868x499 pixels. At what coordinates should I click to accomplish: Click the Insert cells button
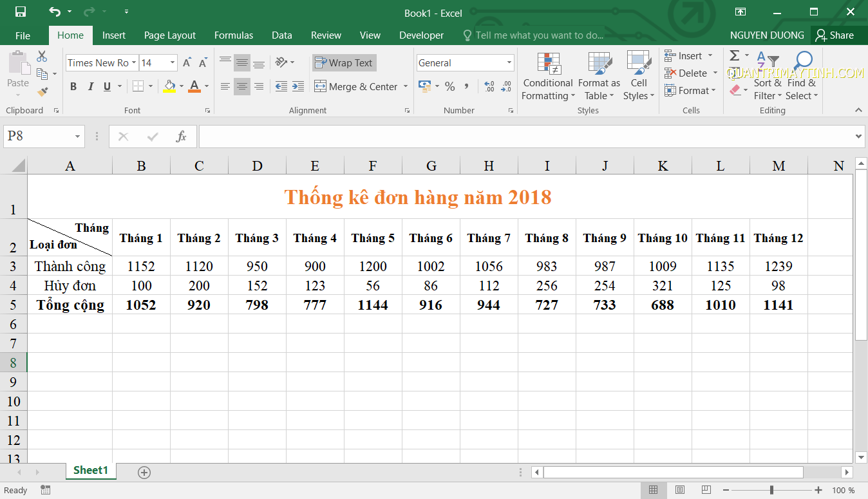[x=689, y=56]
